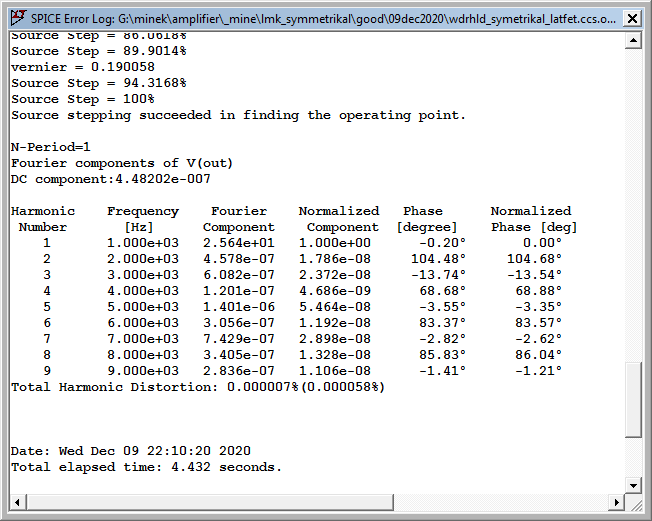This screenshot has height=521, width=652.
Task: Click the vertical scrollbar up arrow
Action: pos(633,40)
